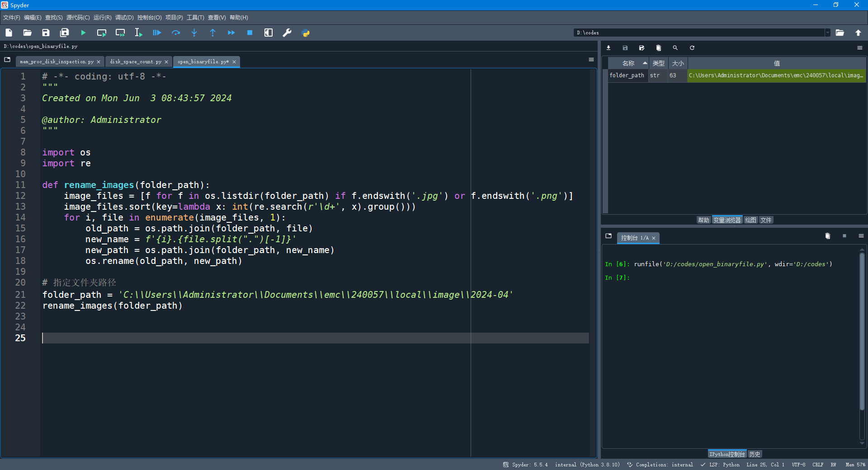Sort variables by the 名称 column header

point(628,63)
